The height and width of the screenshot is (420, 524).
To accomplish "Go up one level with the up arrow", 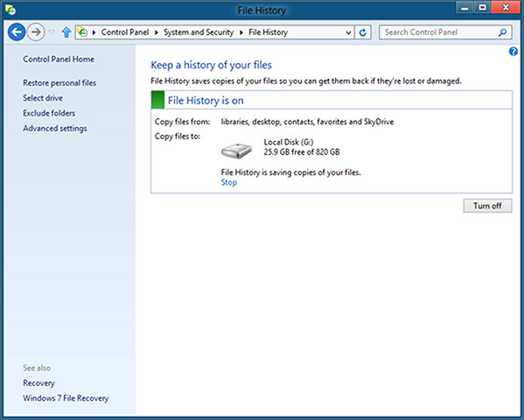I will coord(66,32).
